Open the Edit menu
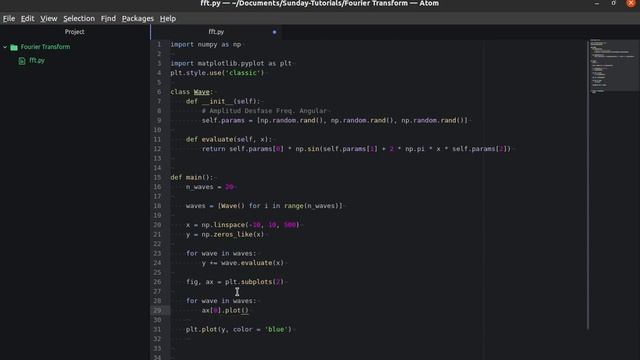The image size is (640, 360). pyautogui.click(x=27, y=18)
